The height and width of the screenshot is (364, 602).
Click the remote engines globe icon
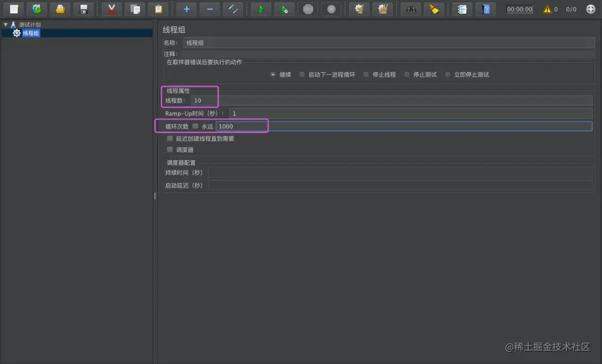pos(590,9)
